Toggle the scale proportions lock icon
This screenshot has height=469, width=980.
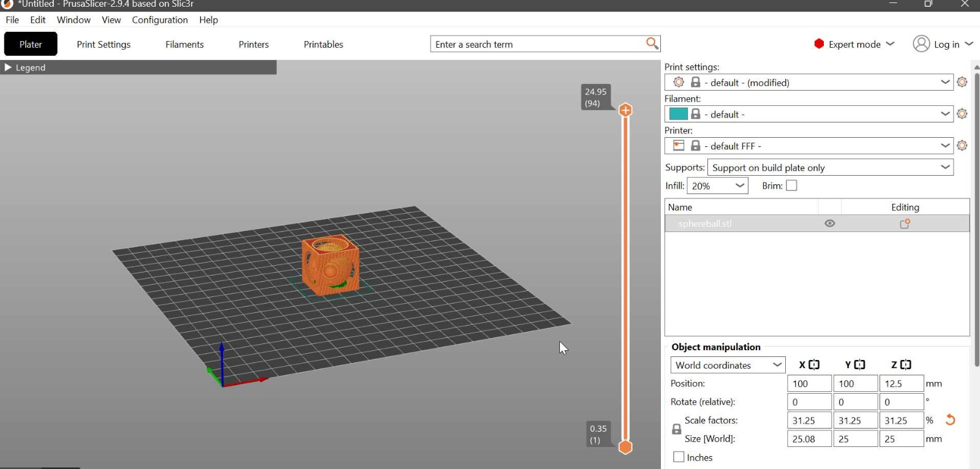[677, 429]
